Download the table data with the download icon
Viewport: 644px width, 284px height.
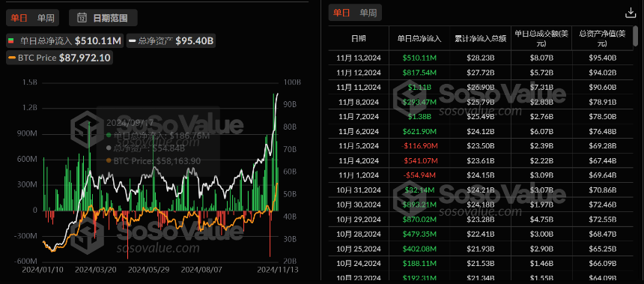click(630, 13)
